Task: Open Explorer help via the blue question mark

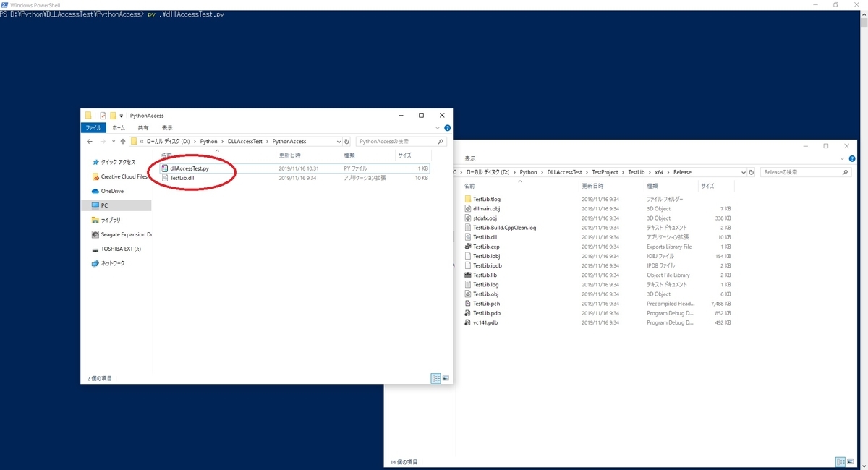Action: click(448, 128)
